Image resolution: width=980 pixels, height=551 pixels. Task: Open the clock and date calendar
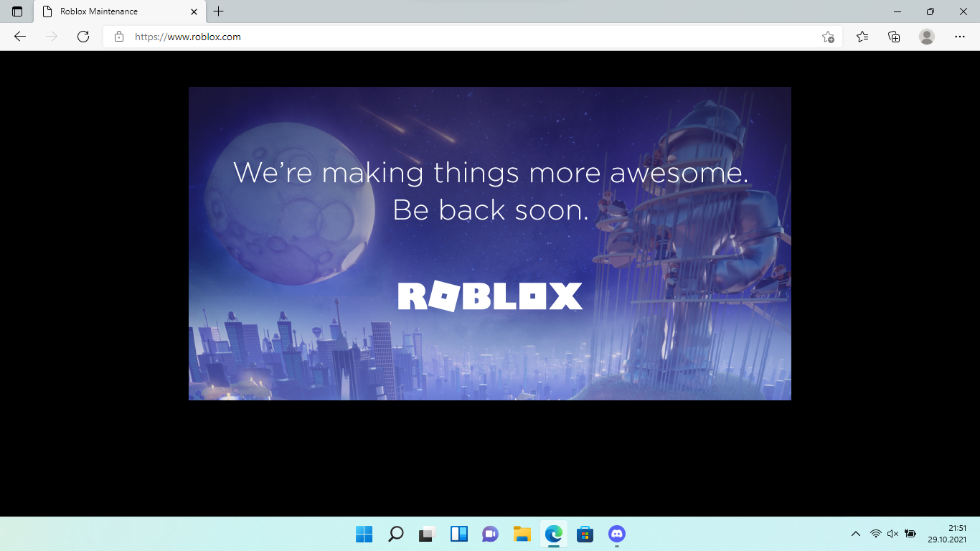click(947, 534)
